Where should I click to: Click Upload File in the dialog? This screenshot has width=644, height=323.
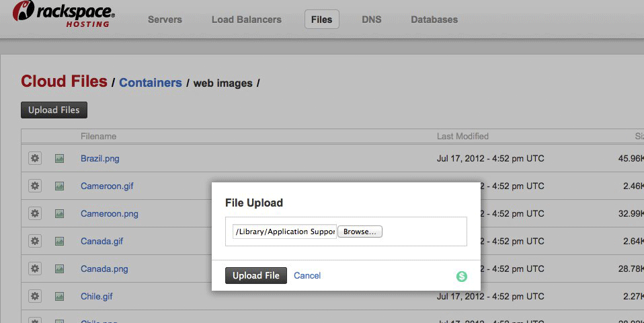click(x=256, y=275)
